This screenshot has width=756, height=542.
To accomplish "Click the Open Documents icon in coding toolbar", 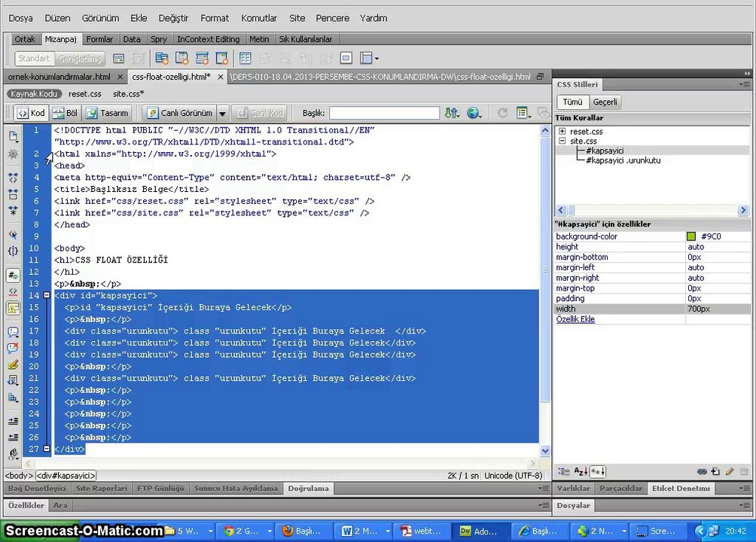I will [14, 136].
